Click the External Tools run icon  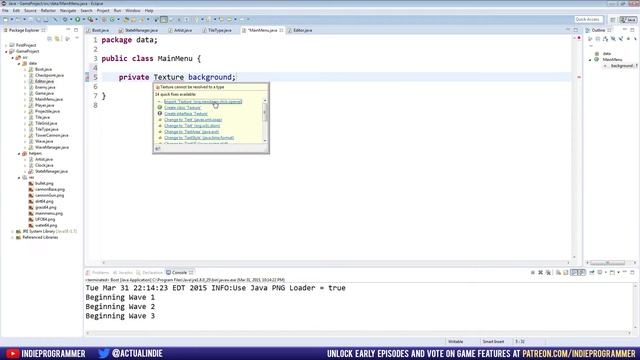click(x=90, y=19)
